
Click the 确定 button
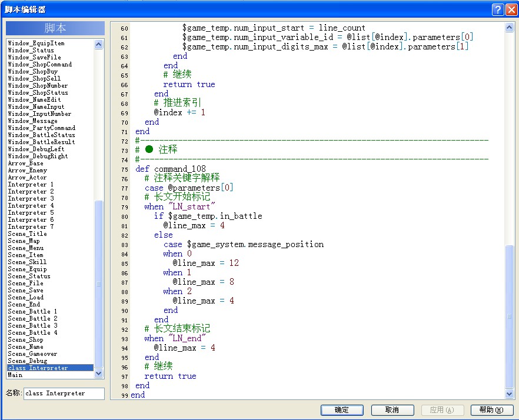pos(342,410)
